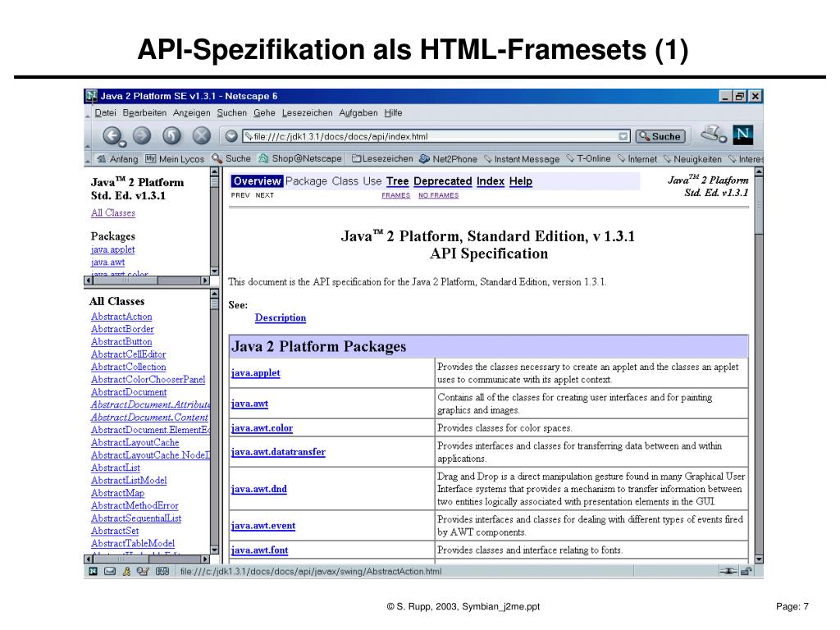The image size is (840, 630).
Task: Open the Mein Lycos bookmark
Action: tap(175, 159)
